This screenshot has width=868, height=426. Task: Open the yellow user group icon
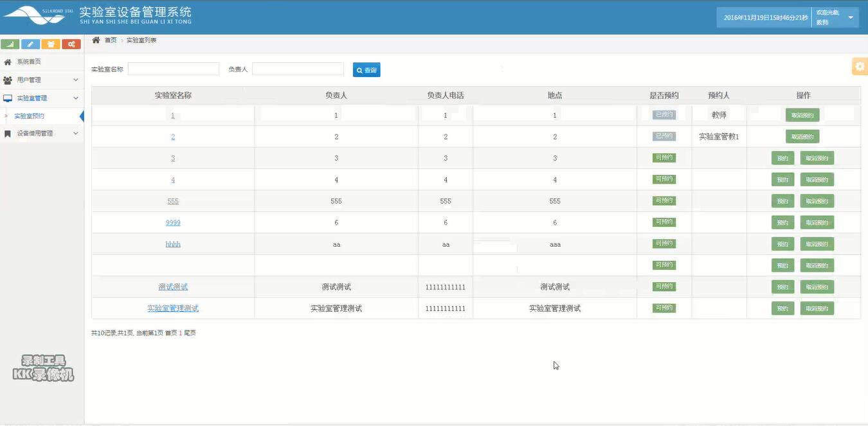[x=50, y=44]
